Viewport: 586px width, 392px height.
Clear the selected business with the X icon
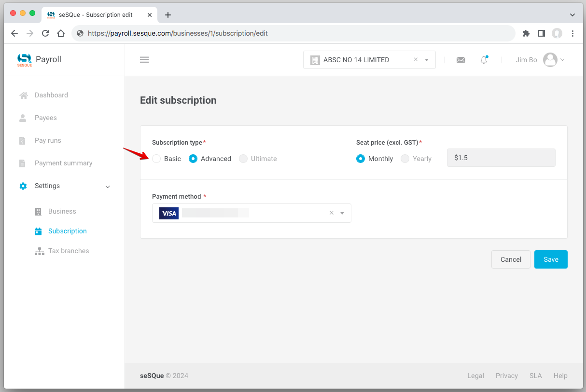416,60
